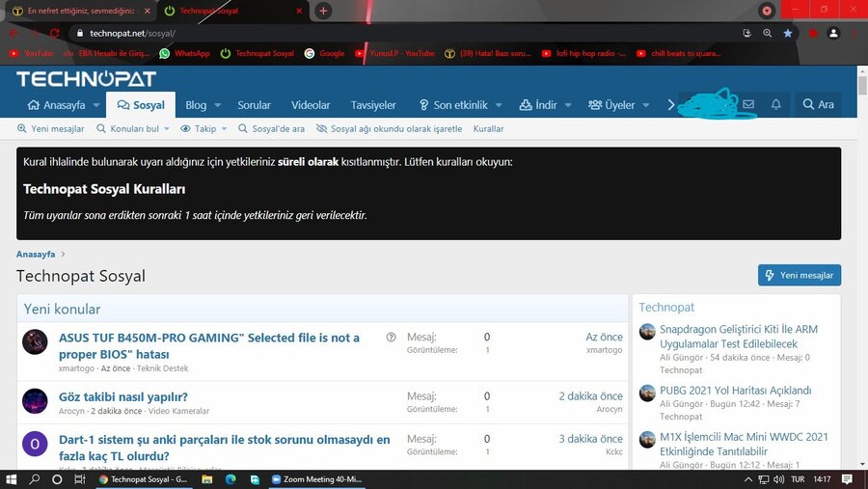This screenshot has width=868, height=489.
Task: Expand the İndir dropdown arrow
Action: pos(568,105)
